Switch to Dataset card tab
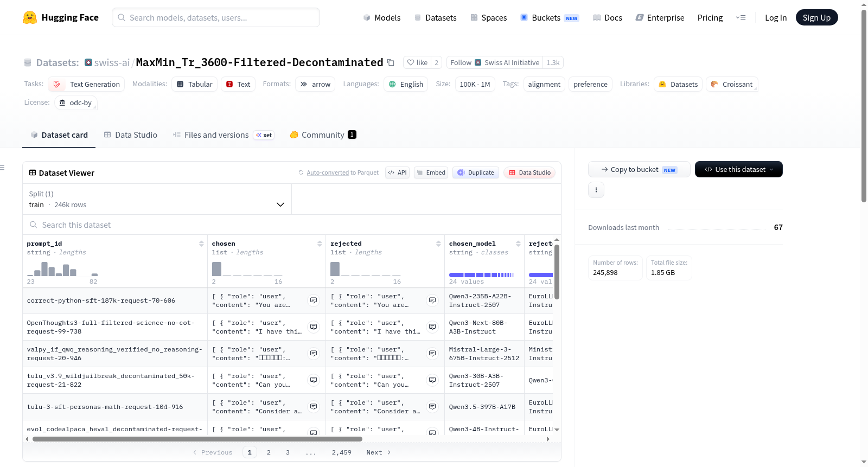868x467 pixels. point(59,135)
